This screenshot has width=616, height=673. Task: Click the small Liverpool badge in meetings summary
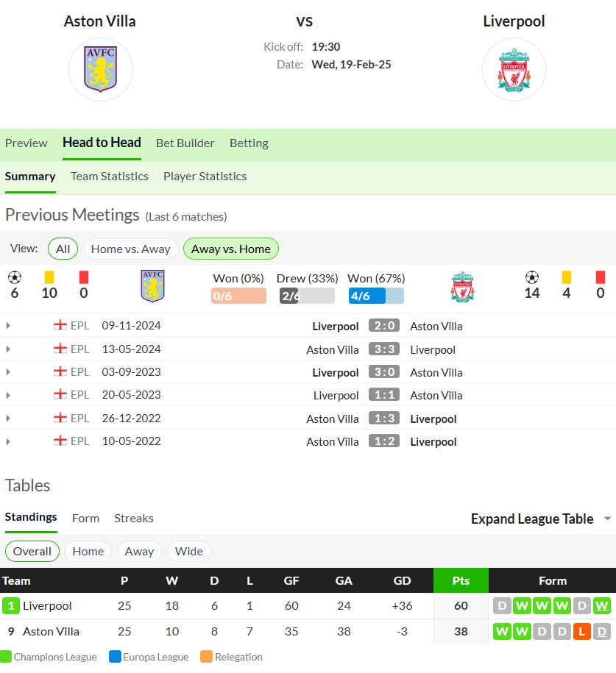(x=462, y=287)
